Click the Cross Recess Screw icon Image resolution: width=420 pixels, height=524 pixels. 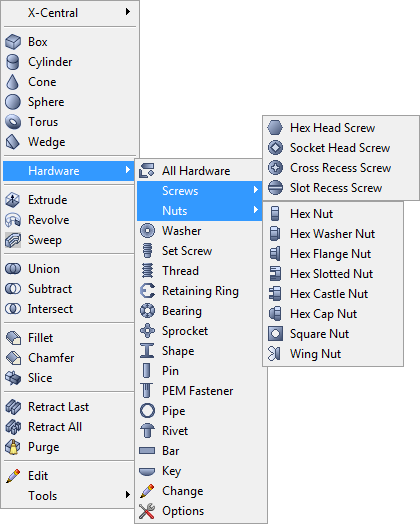point(275,168)
